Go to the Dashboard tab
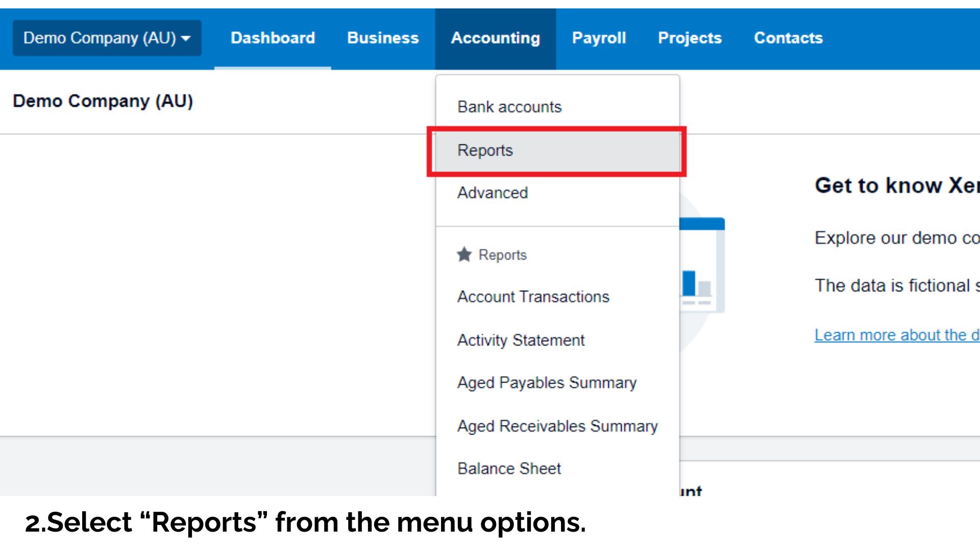The image size is (980, 551). pyautogui.click(x=273, y=38)
